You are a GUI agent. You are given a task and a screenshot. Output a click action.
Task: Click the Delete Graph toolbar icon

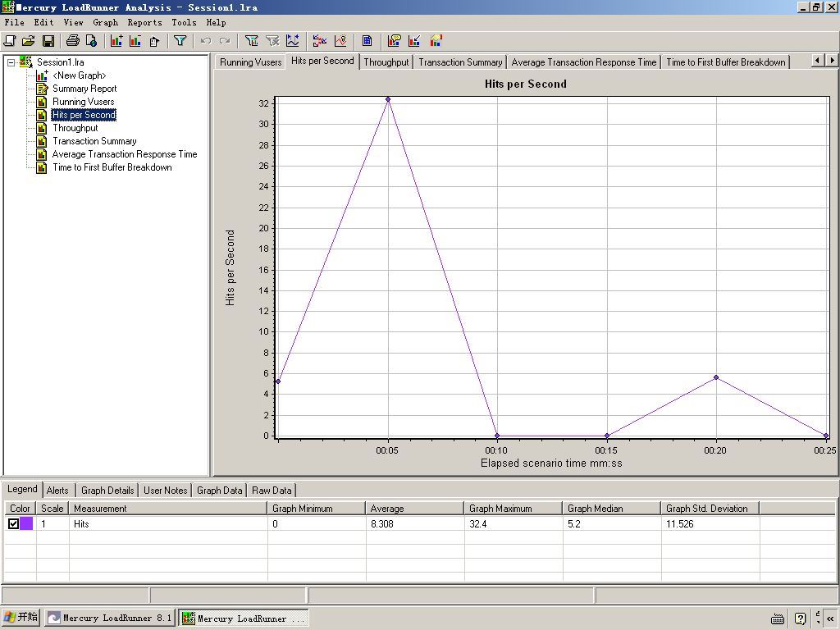(135, 41)
